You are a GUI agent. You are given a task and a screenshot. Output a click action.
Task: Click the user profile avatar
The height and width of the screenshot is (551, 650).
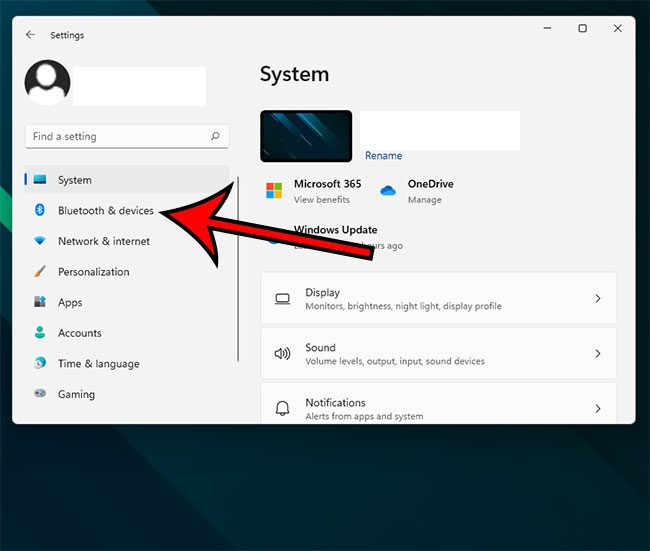[x=47, y=83]
